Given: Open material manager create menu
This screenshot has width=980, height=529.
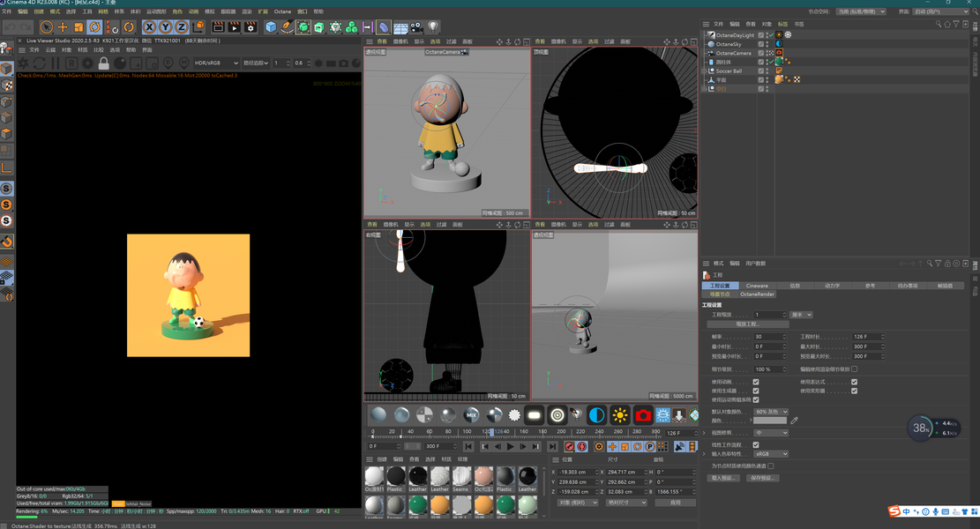Looking at the screenshot, I should [x=382, y=459].
